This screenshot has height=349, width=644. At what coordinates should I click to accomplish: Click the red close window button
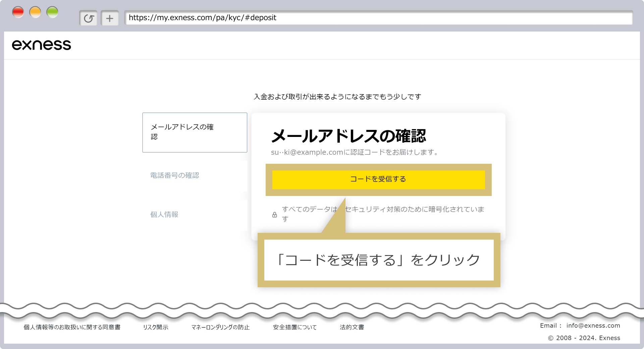pos(18,12)
